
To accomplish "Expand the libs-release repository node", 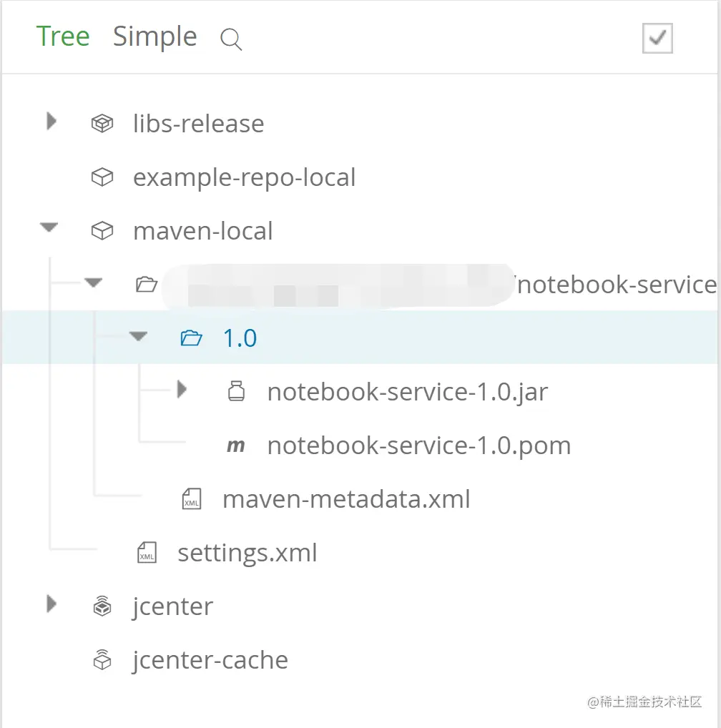I will (x=51, y=122).
